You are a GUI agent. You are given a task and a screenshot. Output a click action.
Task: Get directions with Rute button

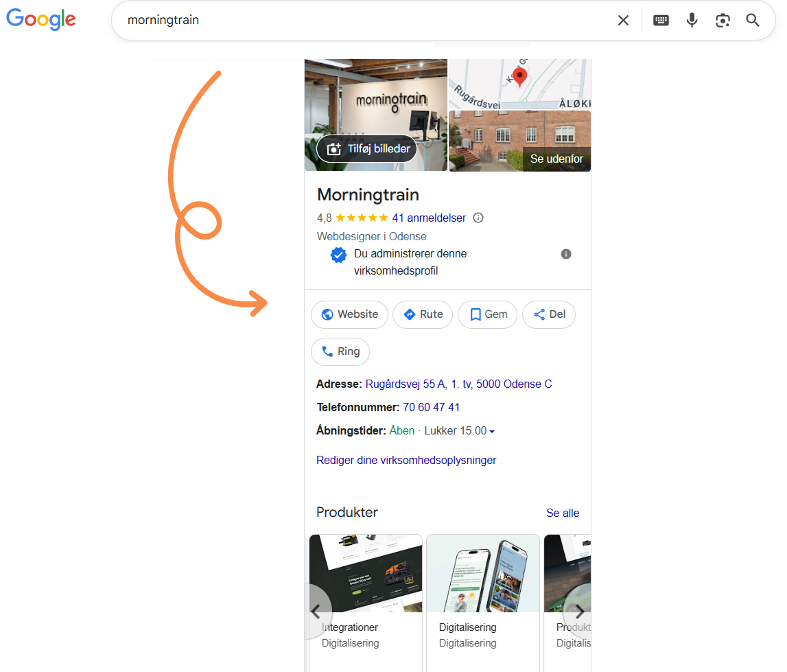(x=423, y=314)
